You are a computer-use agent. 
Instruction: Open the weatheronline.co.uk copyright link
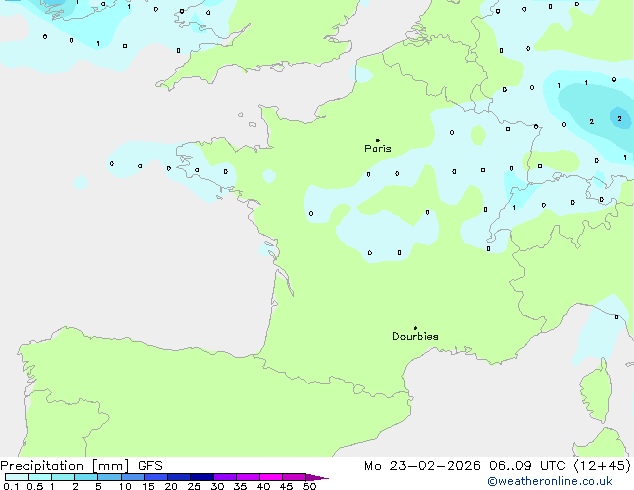550,481
